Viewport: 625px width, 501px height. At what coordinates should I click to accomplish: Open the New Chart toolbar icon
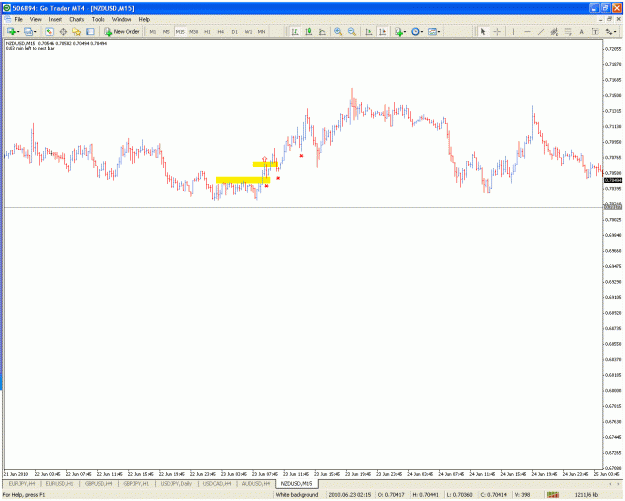click(11, 31)
